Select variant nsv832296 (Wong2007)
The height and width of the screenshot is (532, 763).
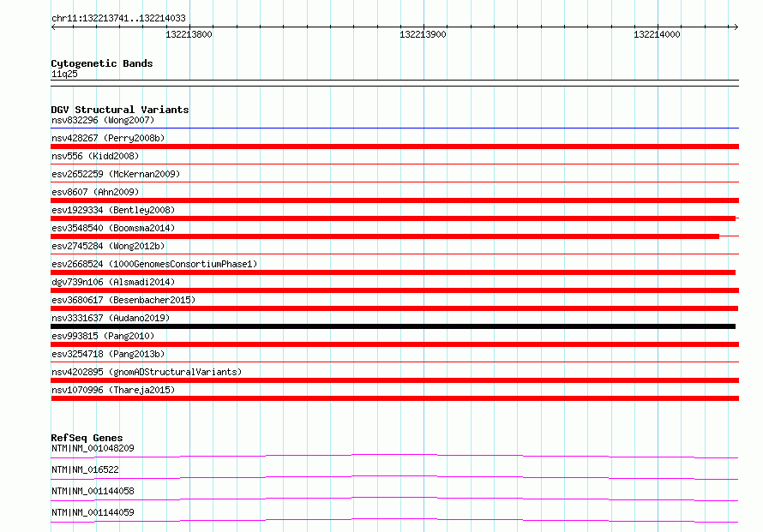(103, 120)
